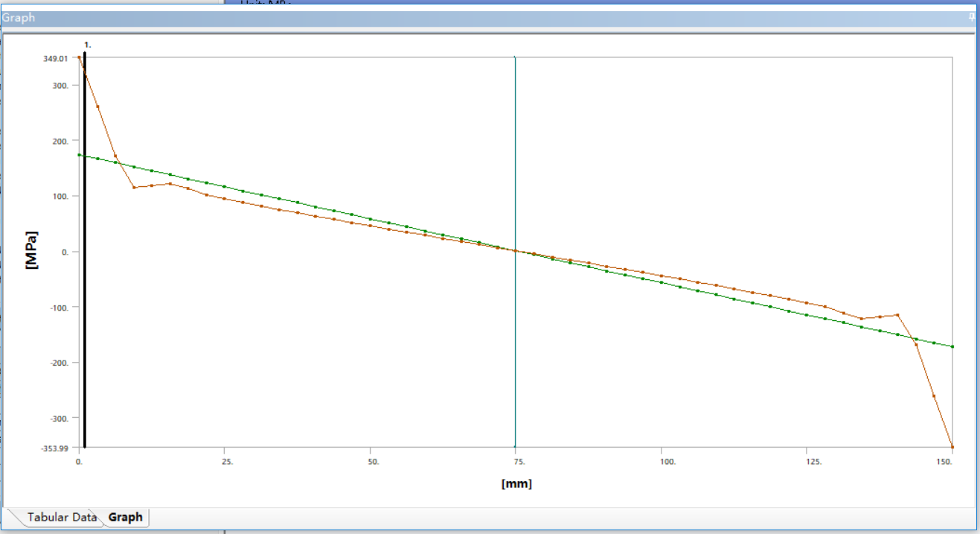Click the 25. tick label on mm axis
Image resolution: width=980 pixels, height=534 pixels.
(x=227, y=462)
